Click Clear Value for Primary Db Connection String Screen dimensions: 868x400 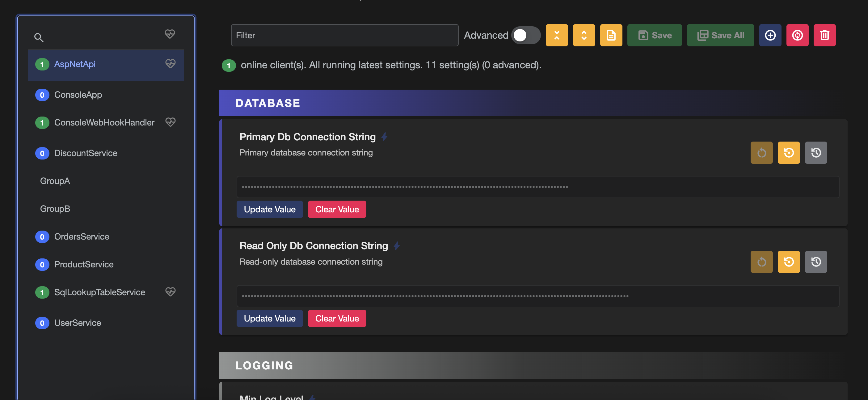[x=337, y=209]
